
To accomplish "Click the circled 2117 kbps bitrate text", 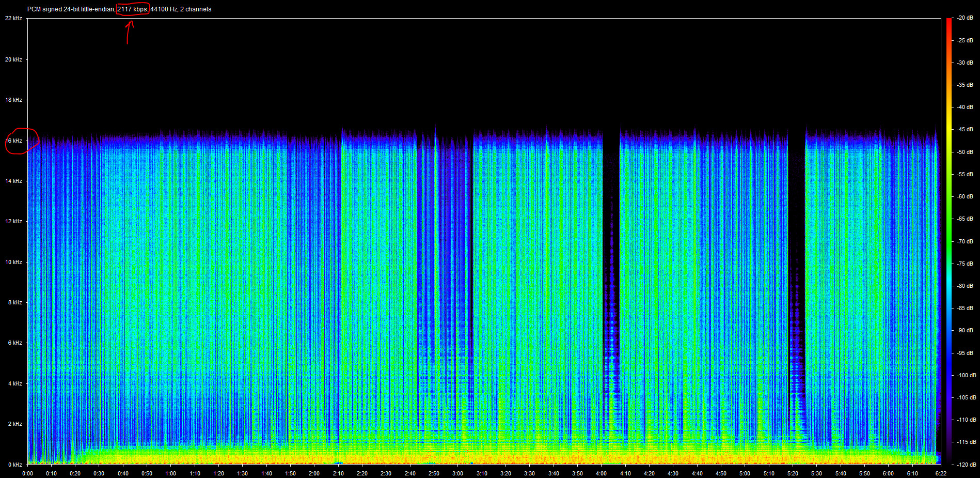I will (x=132, y=9).
